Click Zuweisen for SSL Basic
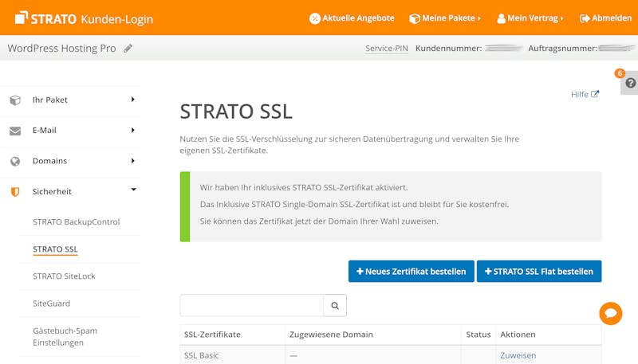Image resolution: width=638 pixels, height=364 pixels. pos(518,355)
